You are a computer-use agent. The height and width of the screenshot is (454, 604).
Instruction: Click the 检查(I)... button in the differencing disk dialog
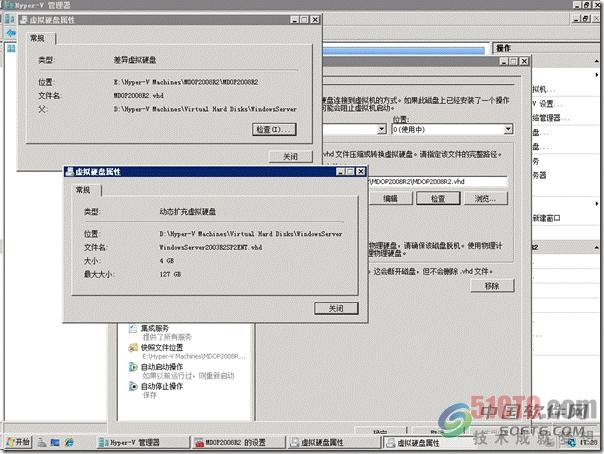(274, 129)
